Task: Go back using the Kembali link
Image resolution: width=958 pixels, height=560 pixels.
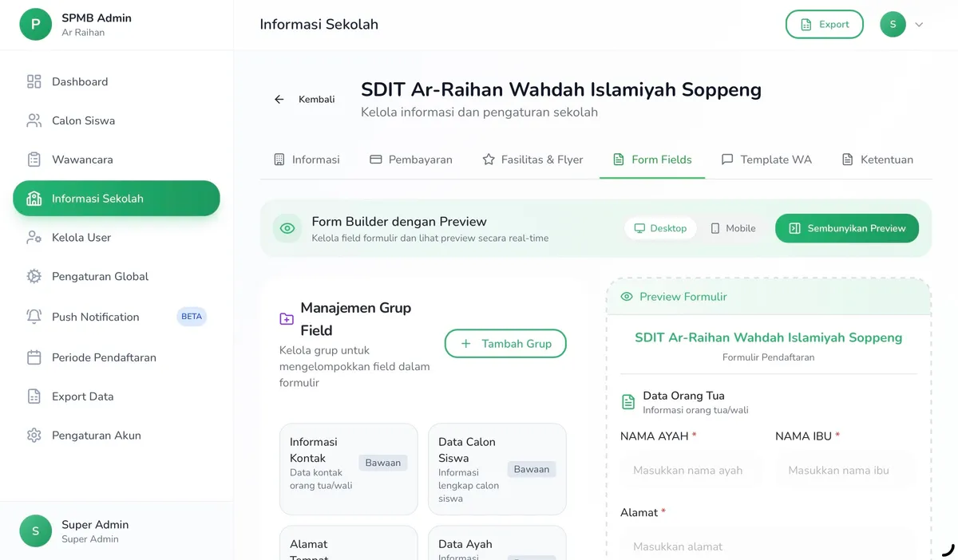Action: coord(304,99)
